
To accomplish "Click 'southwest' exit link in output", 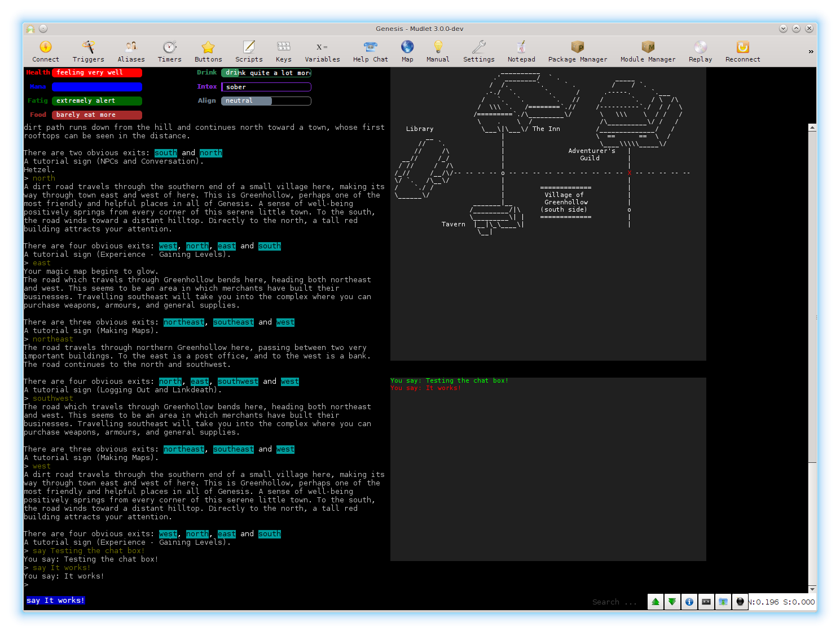I will pyautogui.click(x=238, y=382).
